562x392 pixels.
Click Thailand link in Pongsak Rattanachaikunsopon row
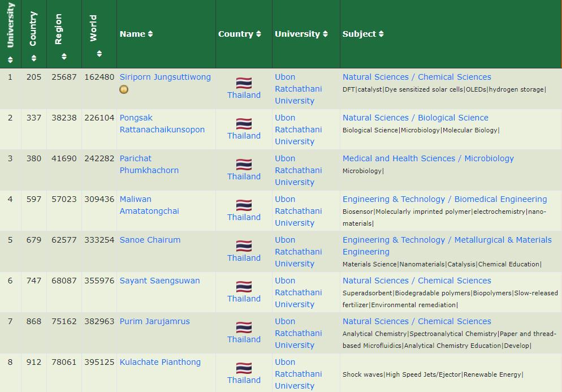tap(244, 136)
